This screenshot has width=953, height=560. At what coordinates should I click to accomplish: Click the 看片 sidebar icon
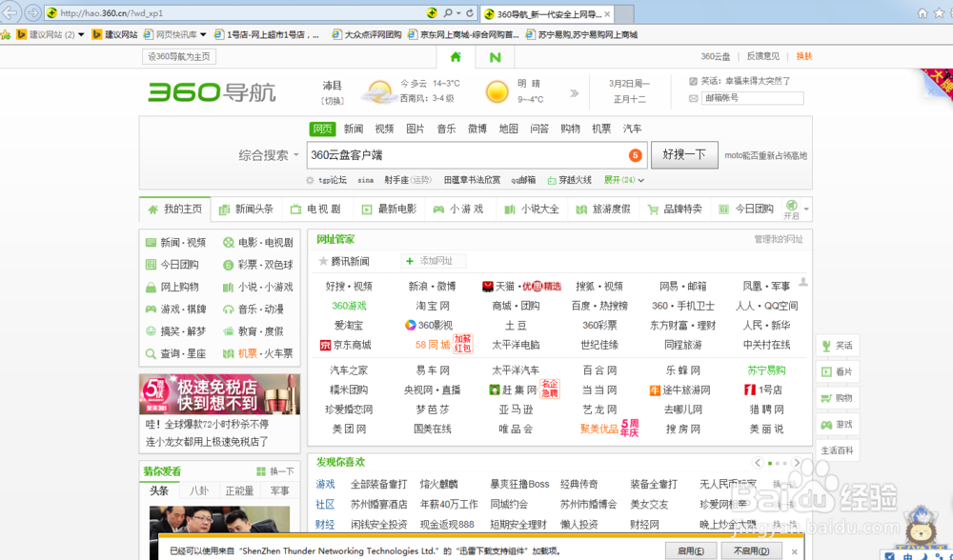[826, 371]
